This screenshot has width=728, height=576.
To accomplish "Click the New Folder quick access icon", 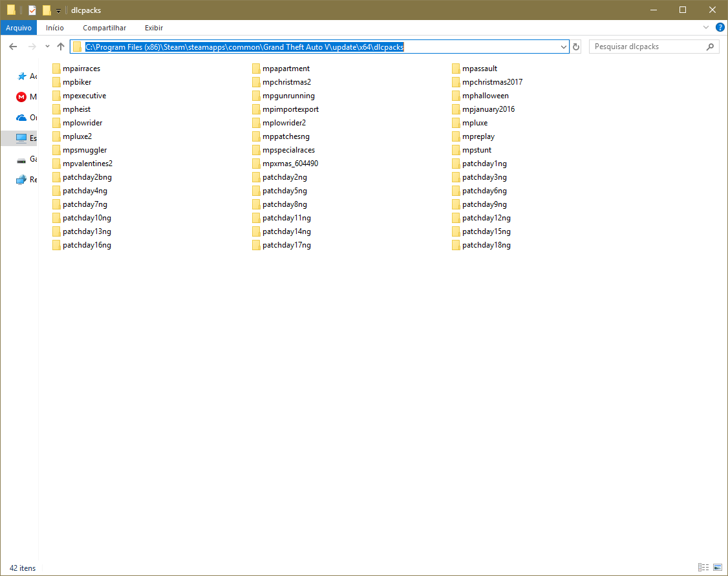I will 47,10.
